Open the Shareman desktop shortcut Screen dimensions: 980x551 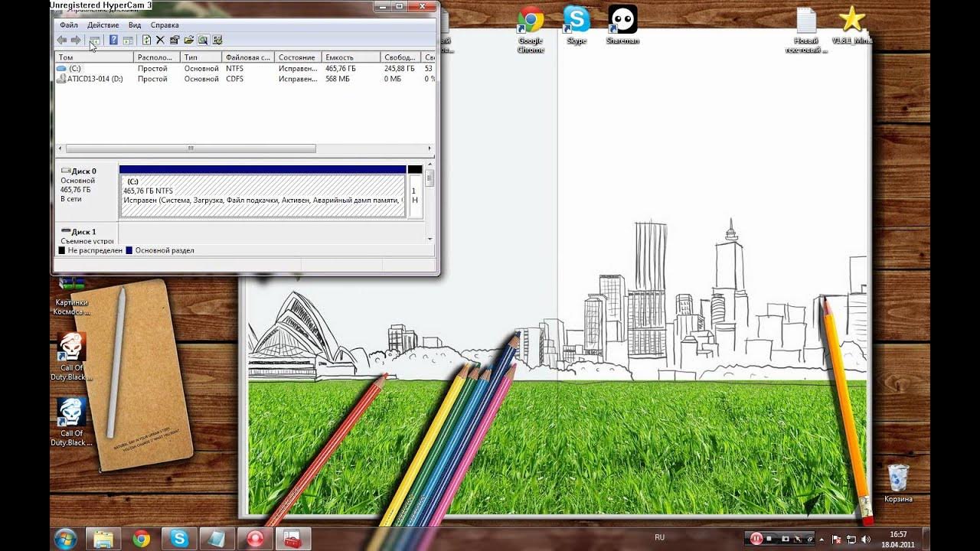(622, 25)
